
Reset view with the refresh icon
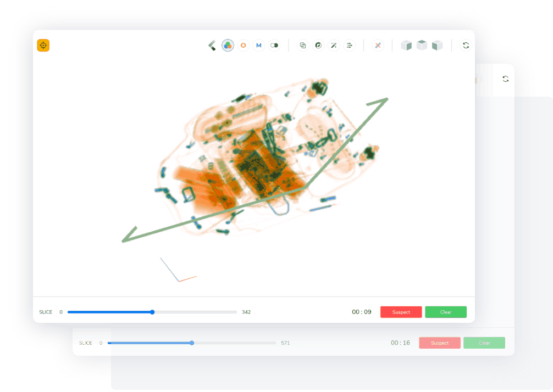[466, 46]
